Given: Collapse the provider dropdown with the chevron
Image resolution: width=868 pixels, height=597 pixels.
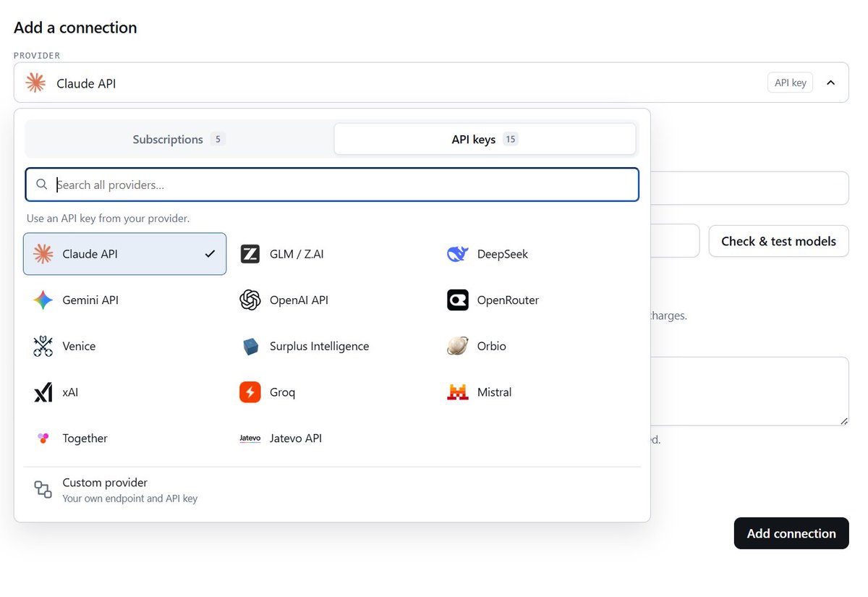Looking at the screenshot, I should pyautogui.click(x=831, y=83).
